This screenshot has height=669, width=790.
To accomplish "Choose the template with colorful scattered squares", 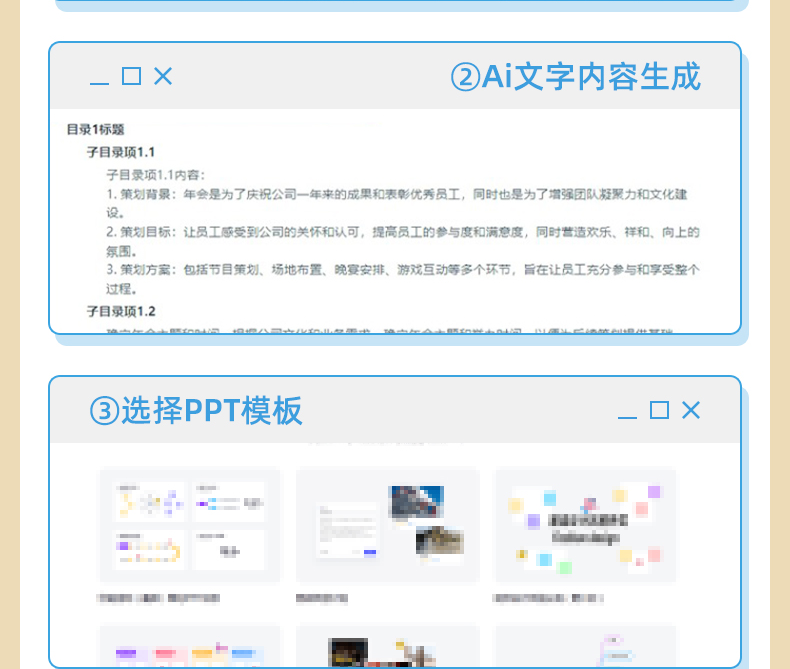I will (x=585, y=525).
